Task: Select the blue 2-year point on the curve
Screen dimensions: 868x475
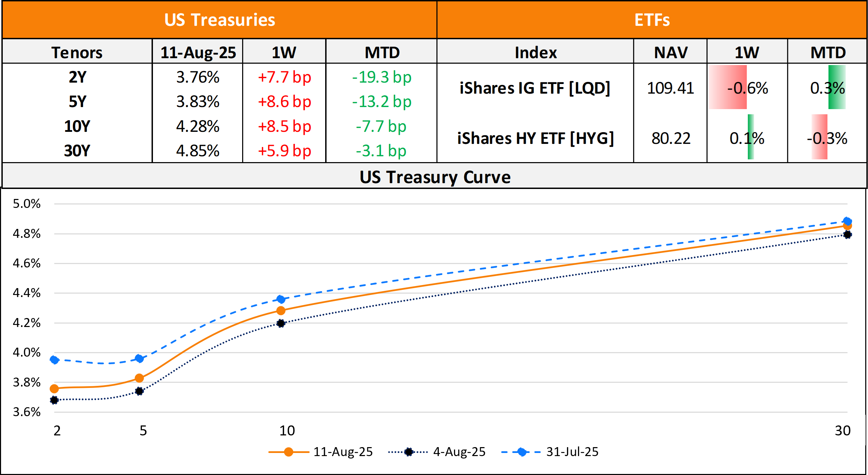Action: pyautogui.click(x=54, y=360)
